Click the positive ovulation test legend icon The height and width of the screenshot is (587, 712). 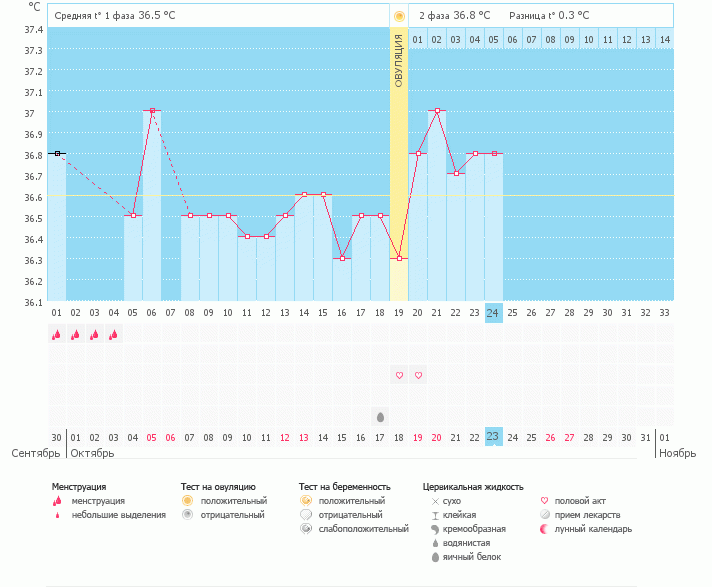(187, 500)
